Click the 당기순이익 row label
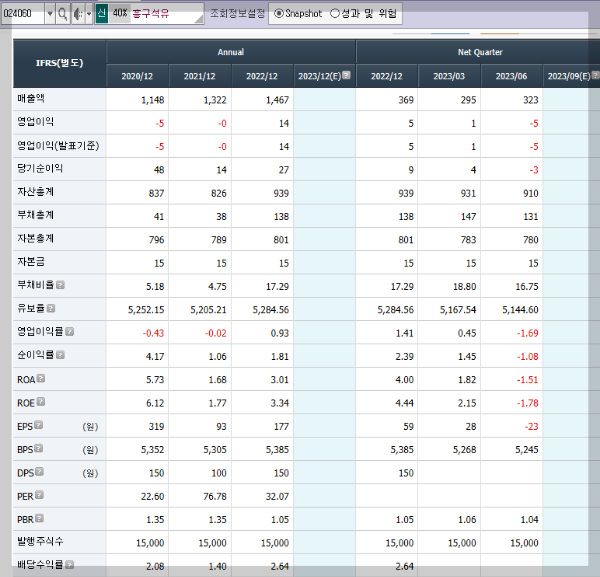600x577 pixels. (40, 168)
